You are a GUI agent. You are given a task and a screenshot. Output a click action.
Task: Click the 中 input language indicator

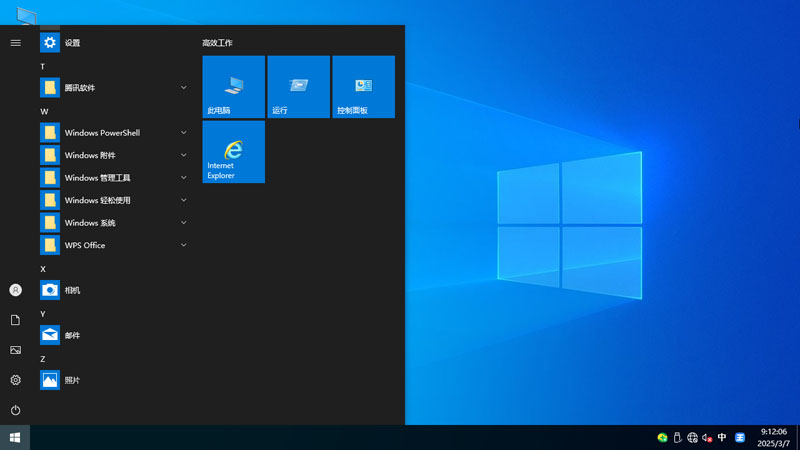pos(722,438)
